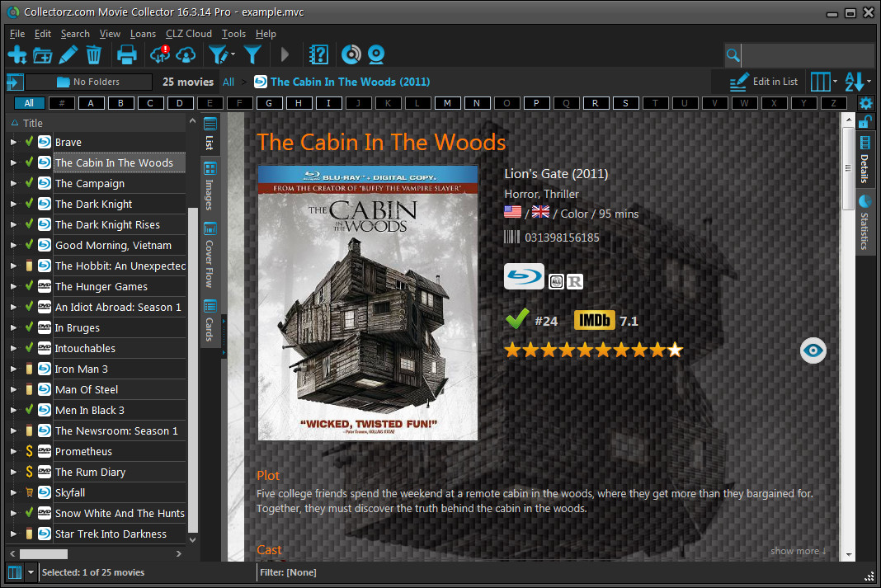
Task: Open the Tools menu
Action: click(233, 34)
